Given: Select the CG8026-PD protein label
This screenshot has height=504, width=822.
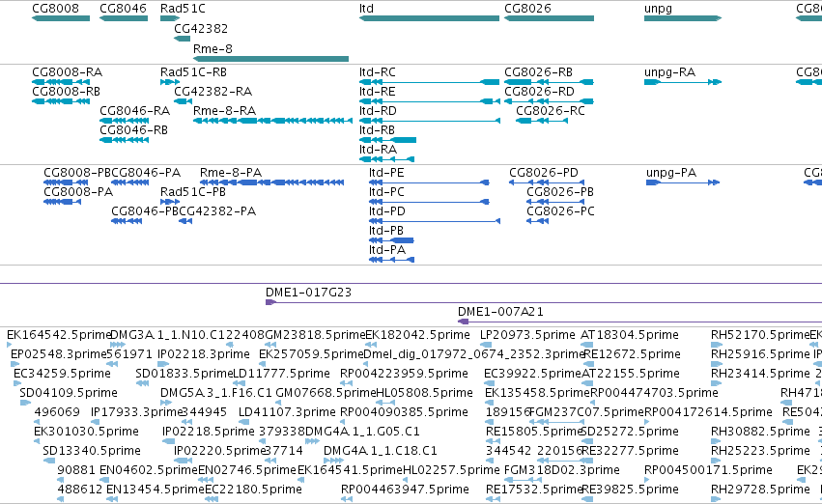Looking at the screenshot, I should [x=544, y=173].
